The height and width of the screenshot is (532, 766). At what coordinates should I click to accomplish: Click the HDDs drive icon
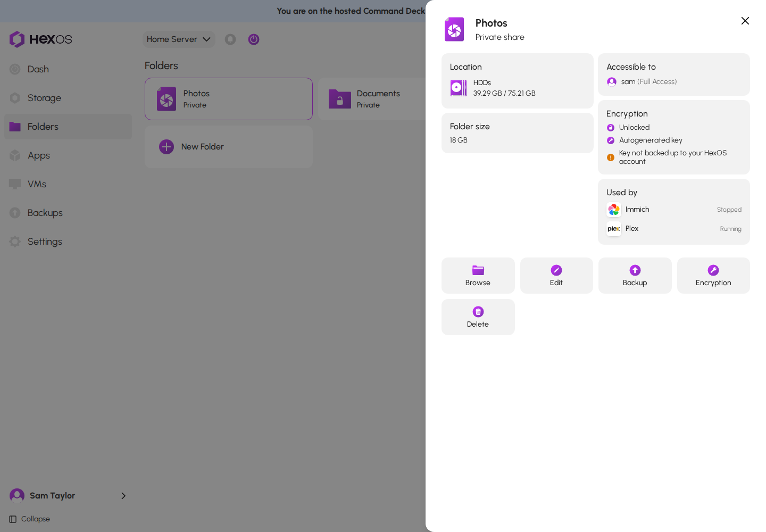(x=459, y=88)
